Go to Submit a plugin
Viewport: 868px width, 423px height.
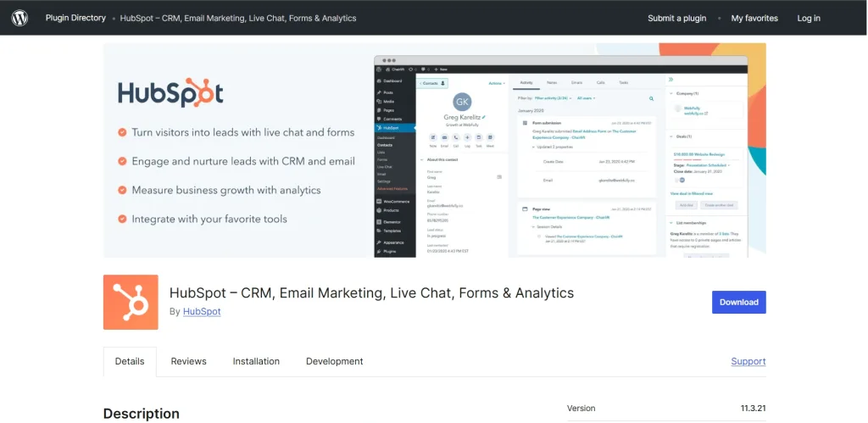(676, 18)
